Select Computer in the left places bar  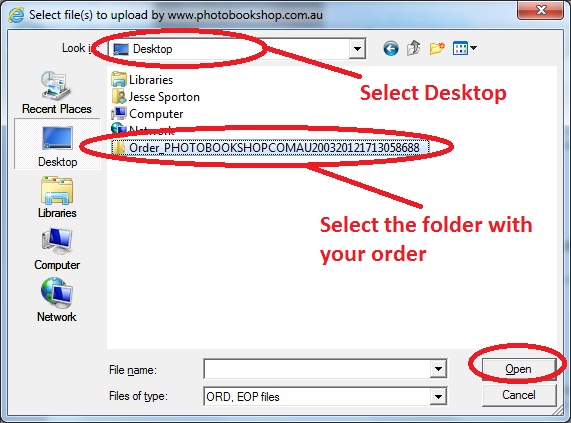[x=57, y=249]
